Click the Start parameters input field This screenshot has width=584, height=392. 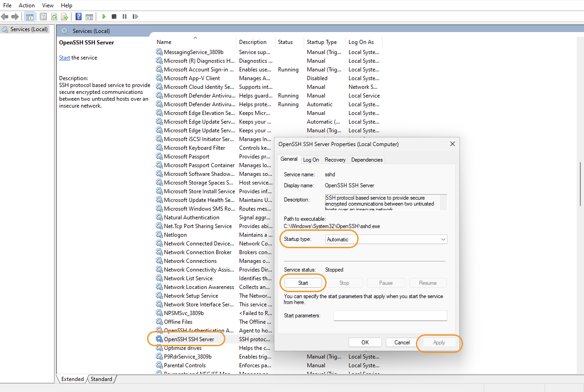point(390,316)
